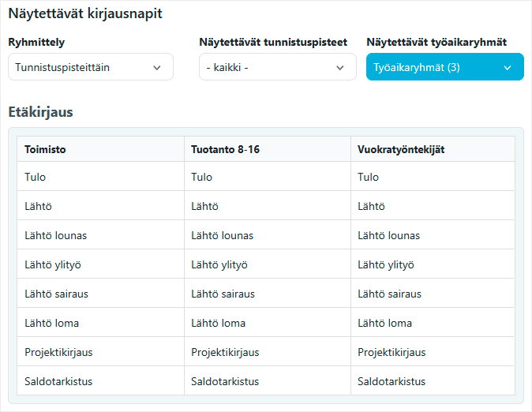Screen dimensions: 532x412
Task: Choose Projektikirjaus in Toimisto column
Action: [x=58, y=352]
